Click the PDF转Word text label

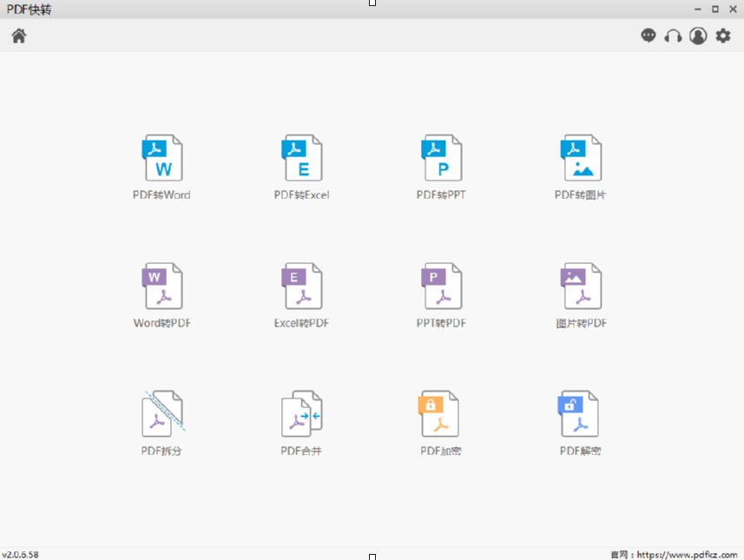[161, 195]
